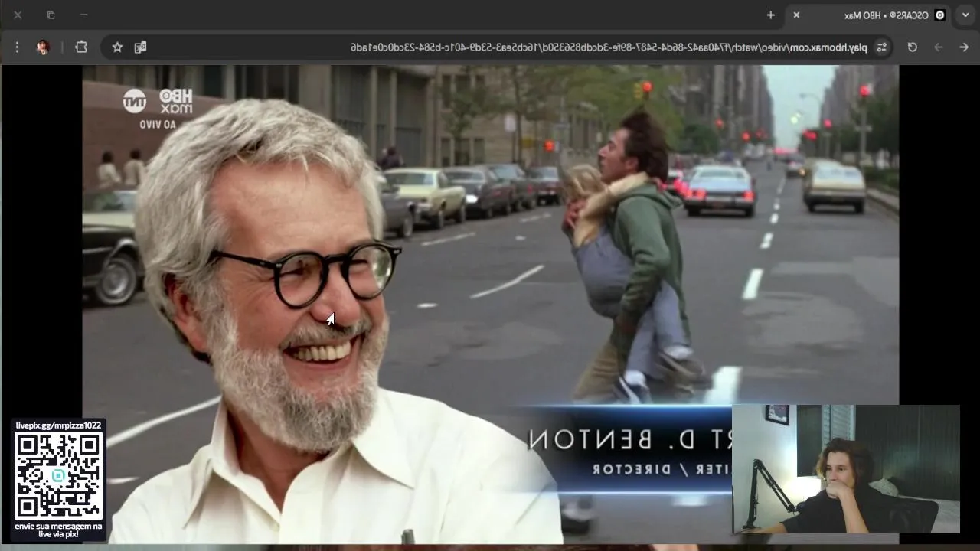Click the dimmed forward navigation arrow
This screenshot has width=980, height=551.
coord(939,47)
